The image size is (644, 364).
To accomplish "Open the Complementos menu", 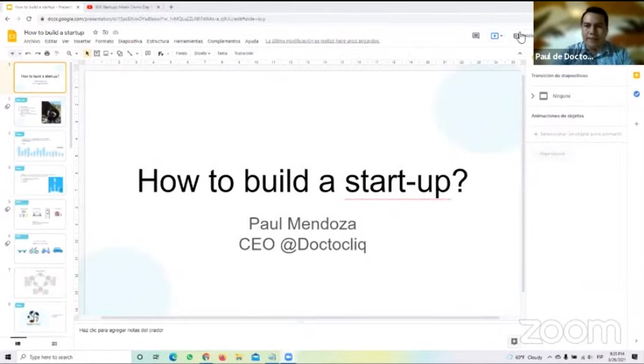I will (x=224, y=42).
